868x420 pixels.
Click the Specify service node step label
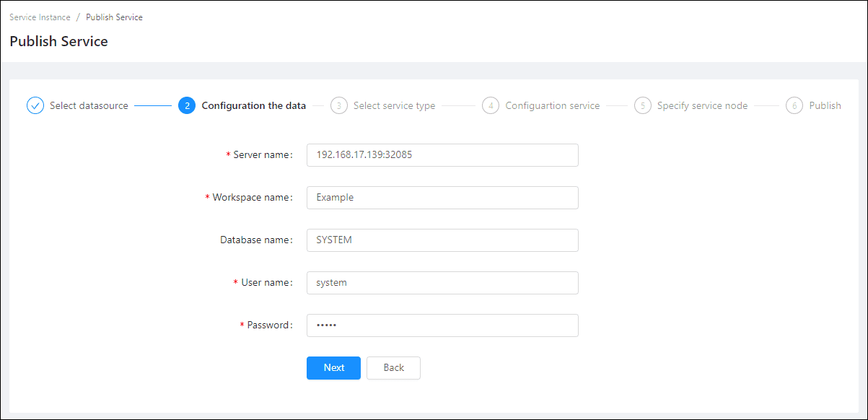point(702,105)
